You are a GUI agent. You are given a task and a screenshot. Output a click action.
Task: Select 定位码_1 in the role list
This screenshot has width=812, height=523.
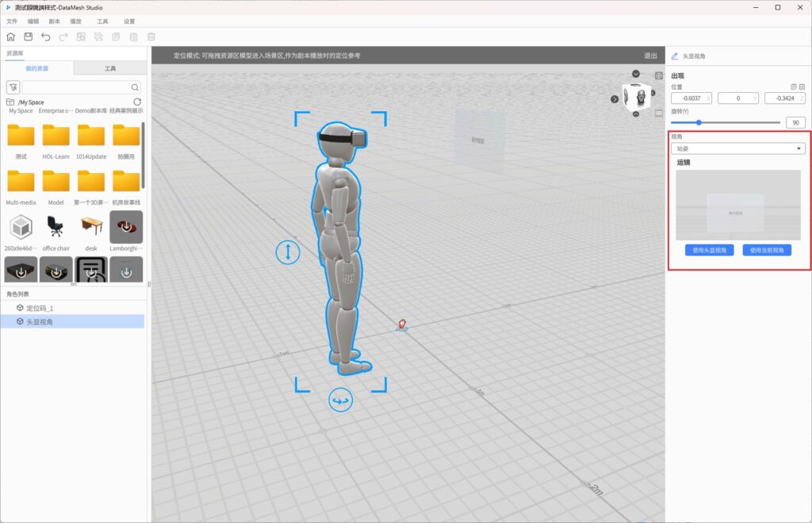(40, 308)
